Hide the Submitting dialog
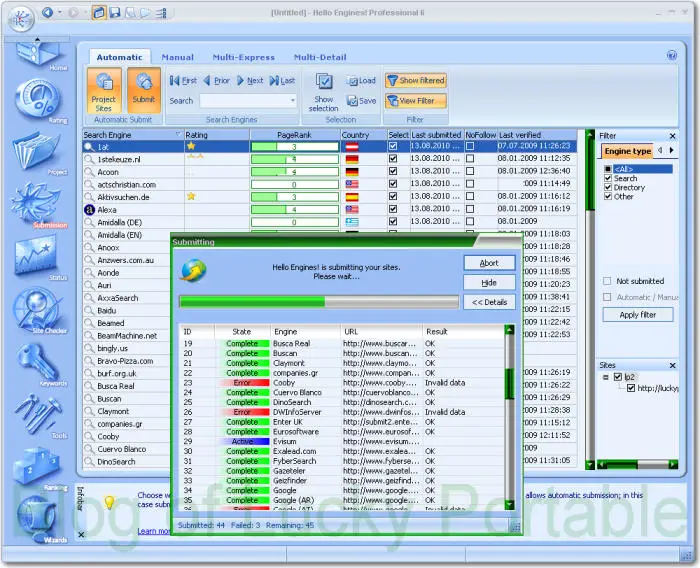 tap(489, 283)
